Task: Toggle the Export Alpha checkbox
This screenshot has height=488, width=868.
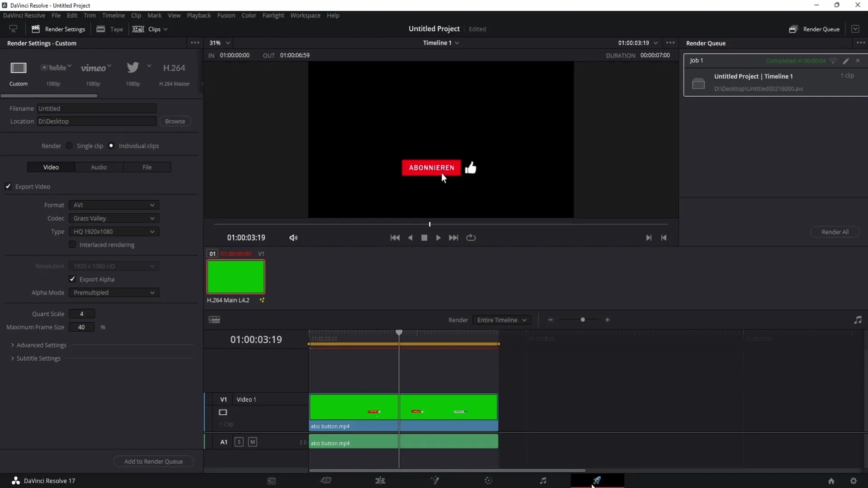Action: [72, 279]
